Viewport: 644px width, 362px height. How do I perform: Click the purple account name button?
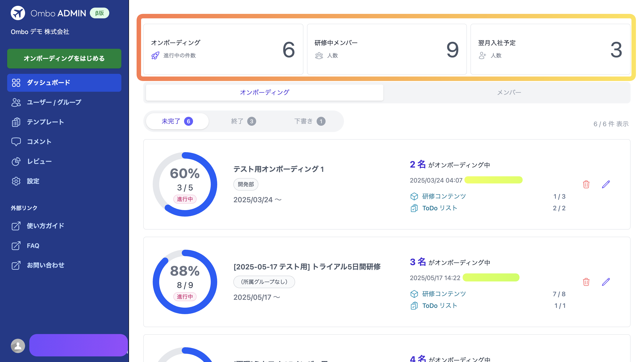(x=79, y=345)
